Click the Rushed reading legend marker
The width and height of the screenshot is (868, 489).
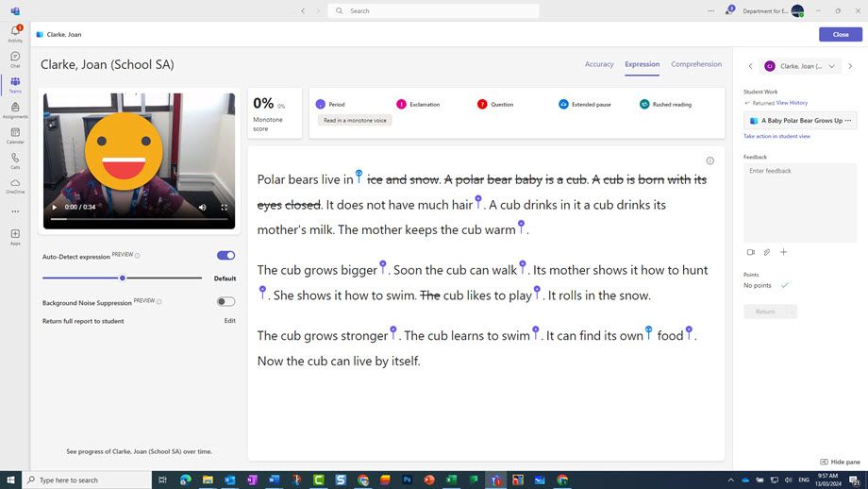coord(644,104)
